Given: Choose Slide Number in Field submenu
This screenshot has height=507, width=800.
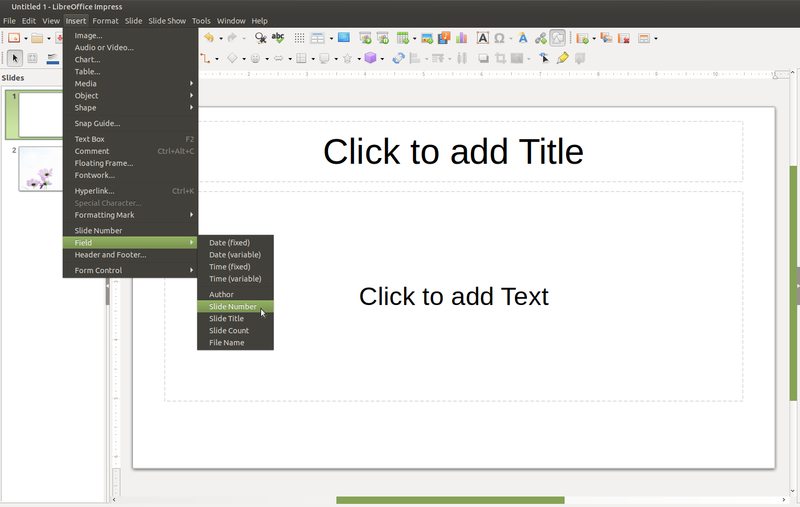Looking at the screenshot, I should pos(235,307).
